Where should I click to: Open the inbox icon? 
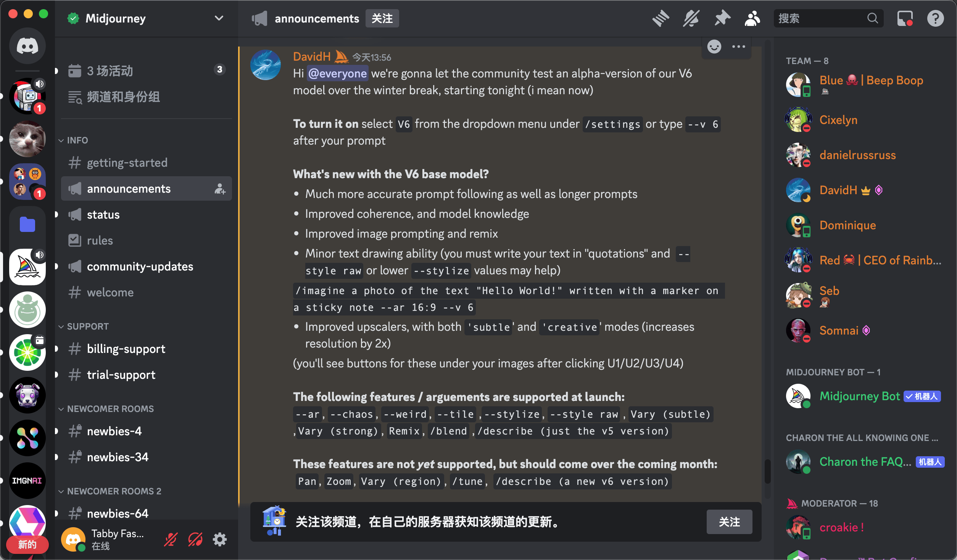[x=905, y=18]
